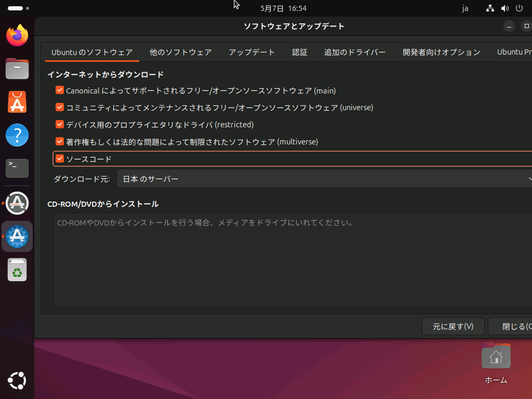Click inside the CD-ROM/DVD media list area

(x=293, y=260)
